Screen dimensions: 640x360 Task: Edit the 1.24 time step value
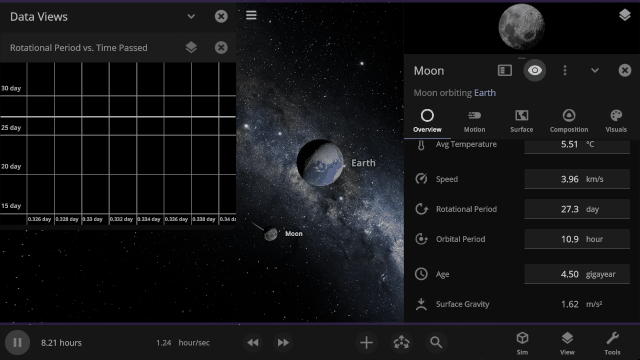click(x=163, y=343)
